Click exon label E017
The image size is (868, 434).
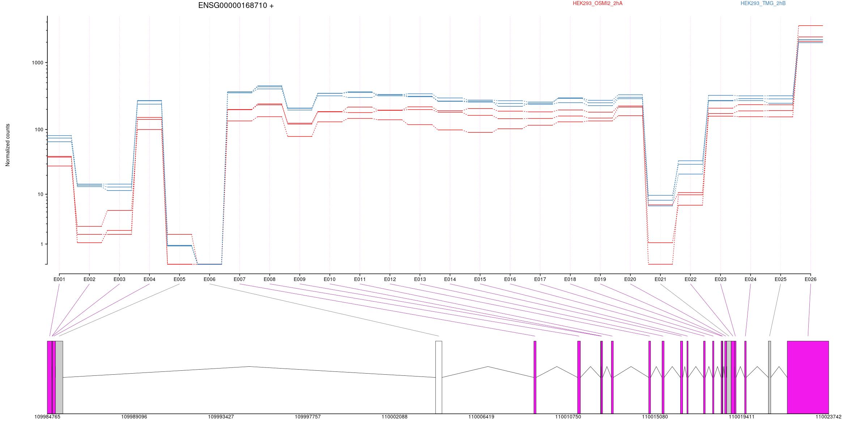[540, 279]
